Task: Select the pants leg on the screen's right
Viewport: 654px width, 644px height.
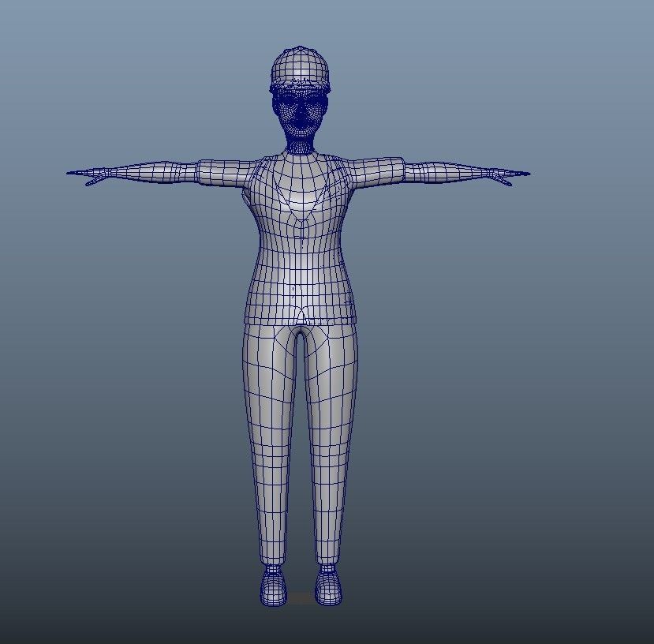Action: [331, 444]
